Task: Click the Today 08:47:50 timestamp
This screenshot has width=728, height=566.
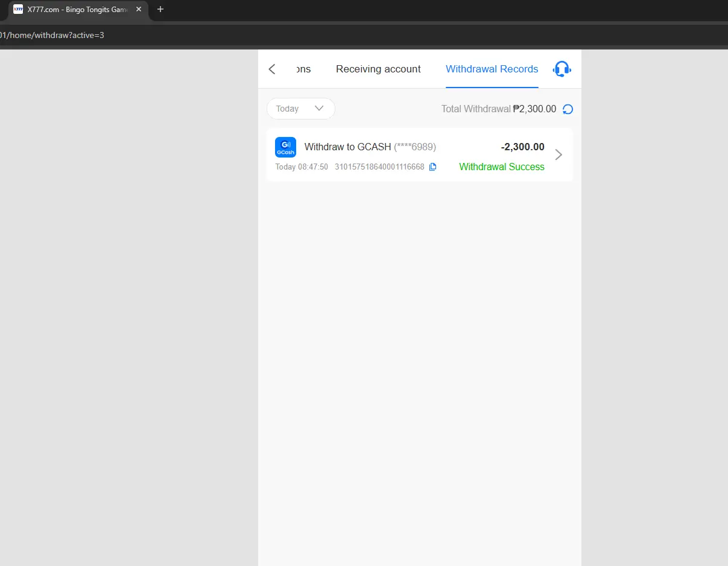Action: tap(302, 167)
